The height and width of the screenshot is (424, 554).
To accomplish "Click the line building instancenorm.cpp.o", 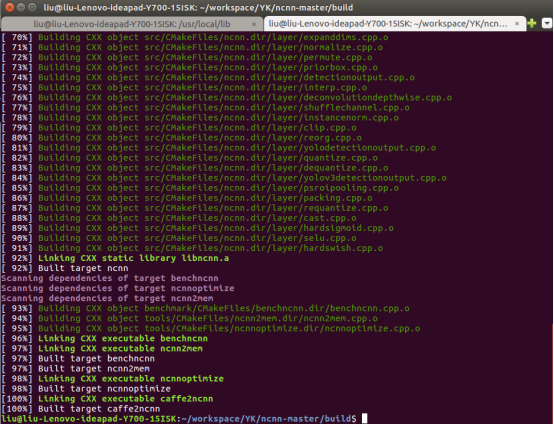I will click(x=200, y=118).
